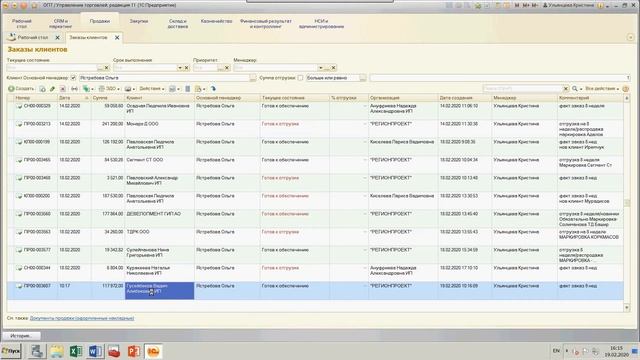Sort by the Сумма column header
The image size is (640, 360).
[107, 98]
